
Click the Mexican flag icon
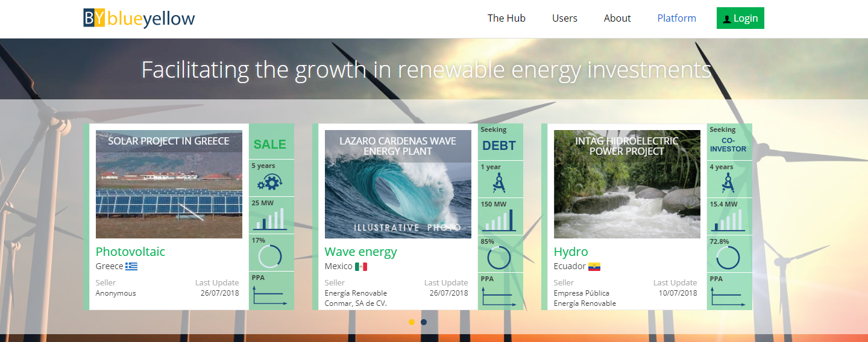click(361, 266)
